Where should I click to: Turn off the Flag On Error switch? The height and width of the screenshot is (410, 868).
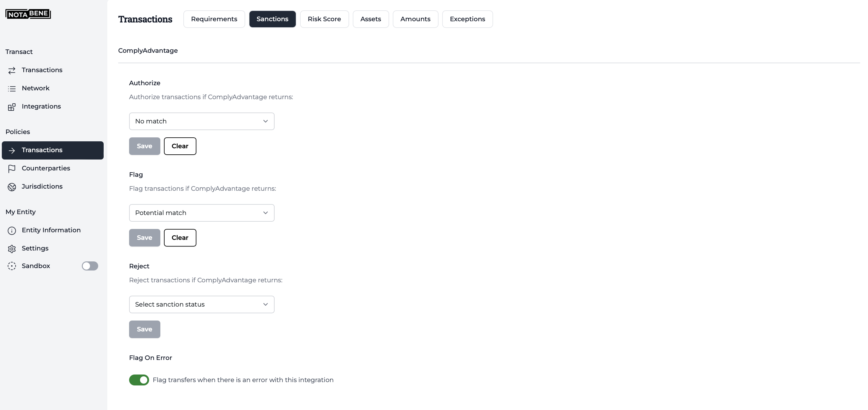(139, 380)
